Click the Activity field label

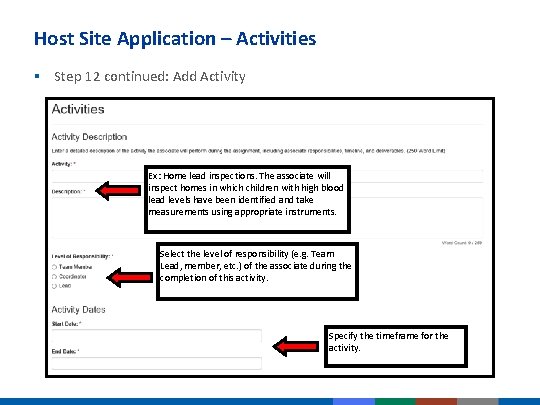point(63,164)
